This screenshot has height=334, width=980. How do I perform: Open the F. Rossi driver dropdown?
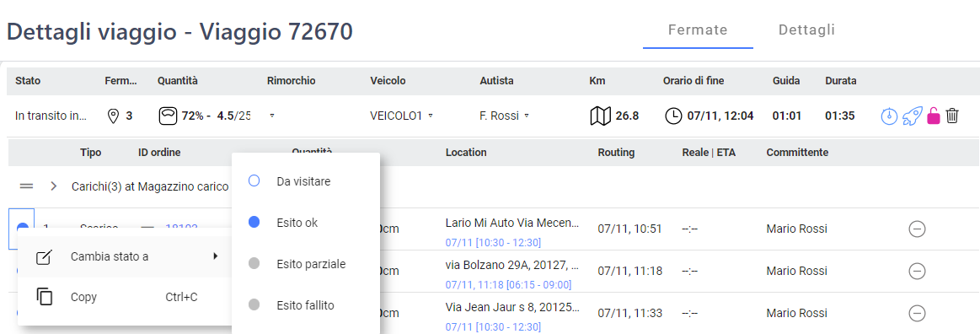tap(505, 116)
